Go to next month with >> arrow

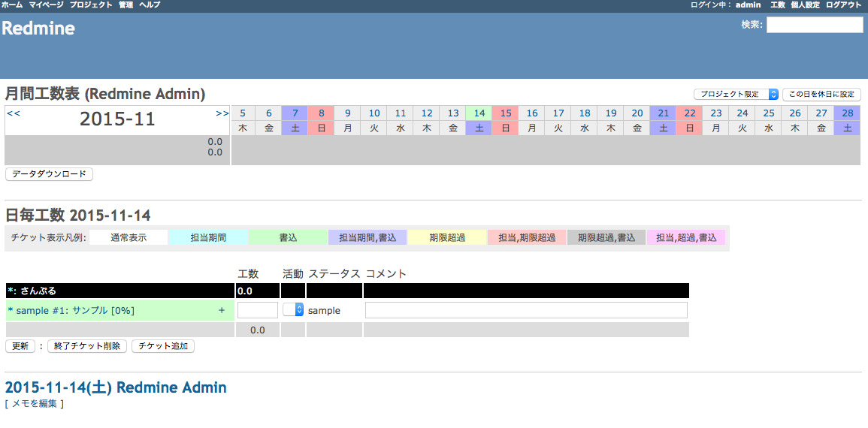222,113
